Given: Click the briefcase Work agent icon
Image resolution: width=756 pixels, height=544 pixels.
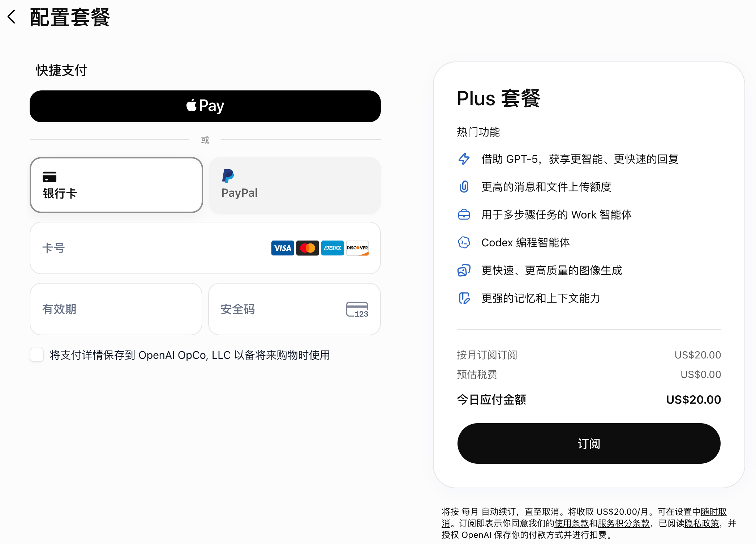Looking at the screenshot, I should point(464,214).
